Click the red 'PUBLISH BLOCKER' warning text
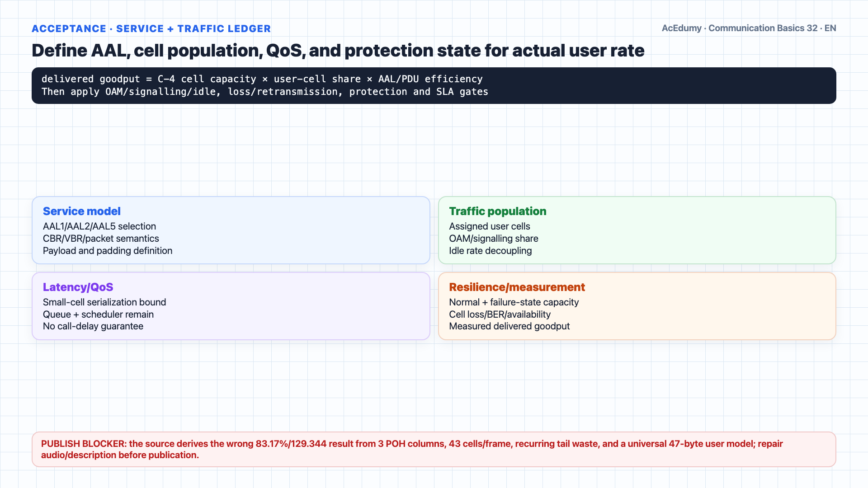The width and height of the screenshot is (868, 488). (x=412, y=449)
